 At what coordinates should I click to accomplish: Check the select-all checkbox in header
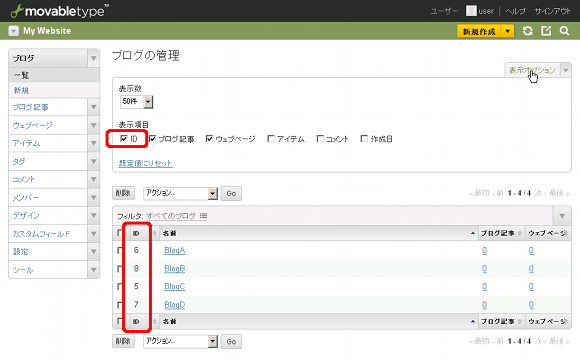(119, 233)
